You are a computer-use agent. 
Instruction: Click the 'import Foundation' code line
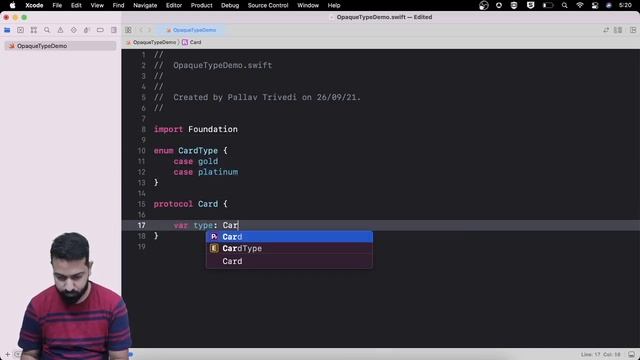coord(196,129)
